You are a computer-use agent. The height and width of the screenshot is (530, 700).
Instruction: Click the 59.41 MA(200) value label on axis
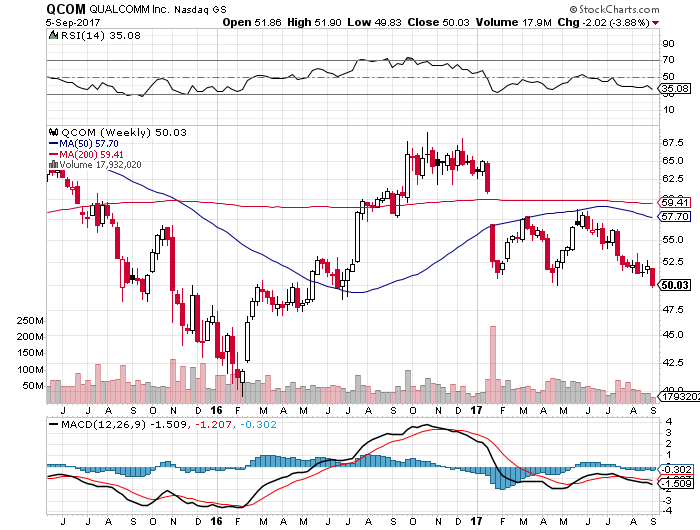click(677, 201)
